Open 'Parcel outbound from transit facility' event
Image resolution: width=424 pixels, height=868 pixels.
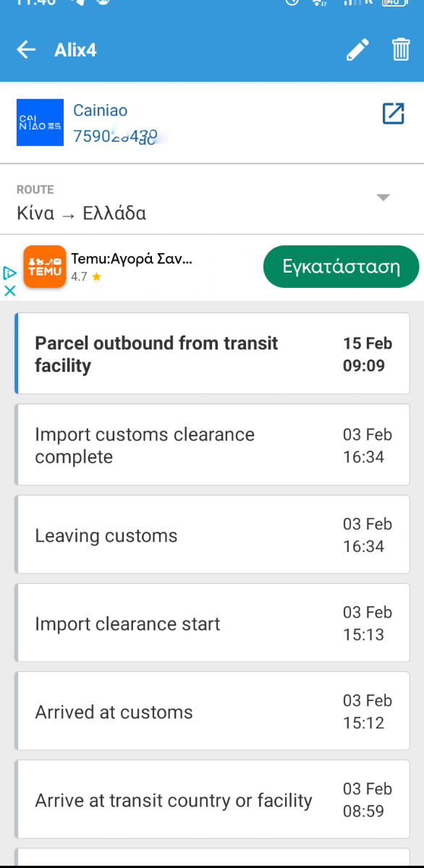(212, 354)
